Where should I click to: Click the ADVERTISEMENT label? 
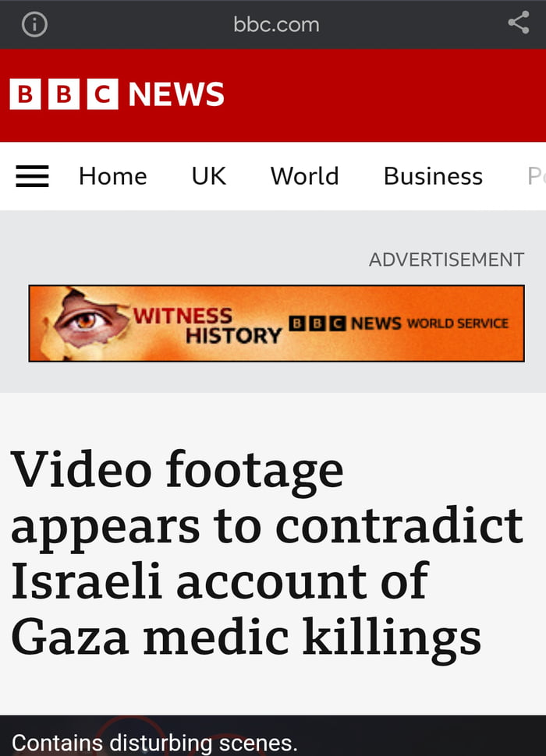point(447,260)
